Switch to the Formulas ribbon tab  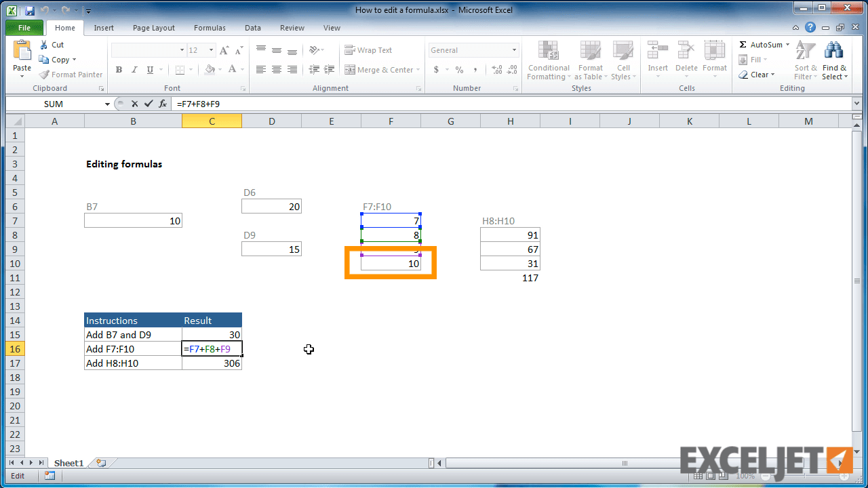(209, 28)
